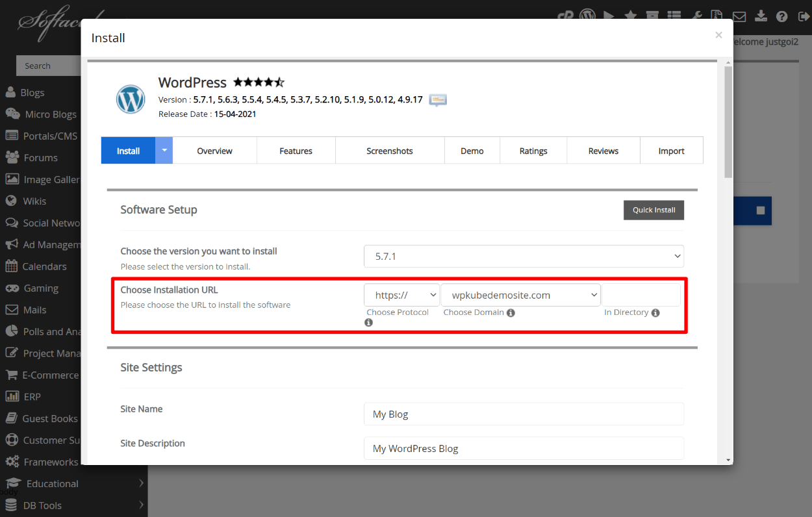The image size is (812, 517).
Task: Click the Wikis globe icon
Action: tap(11, 201)
